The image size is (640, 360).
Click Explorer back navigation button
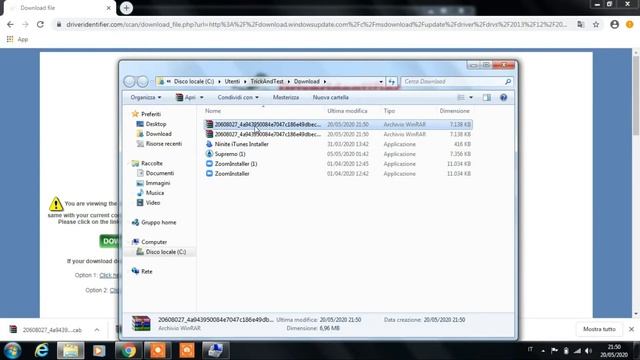(x=129, y=82)
